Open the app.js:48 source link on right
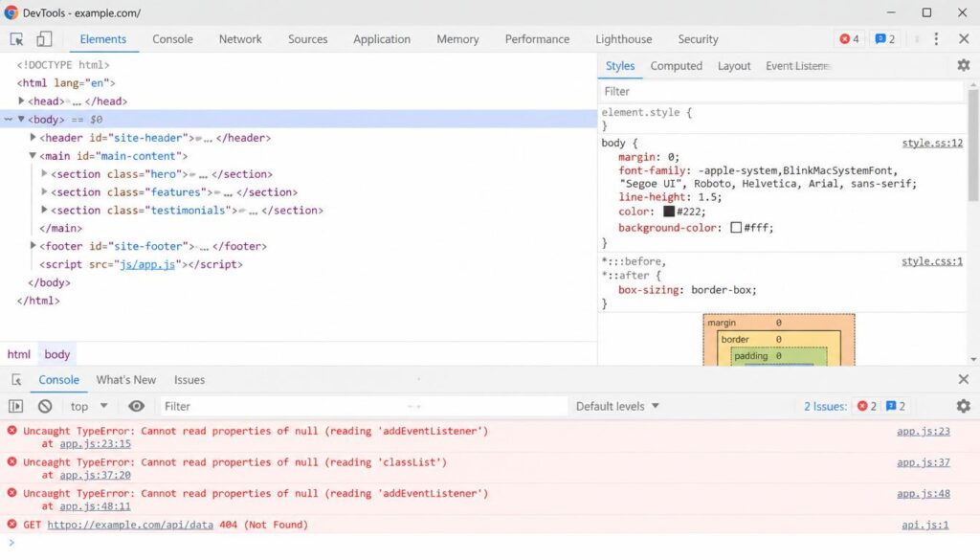Image resolution: width=980 pixels, height=560 pixels. click(924, 493)
